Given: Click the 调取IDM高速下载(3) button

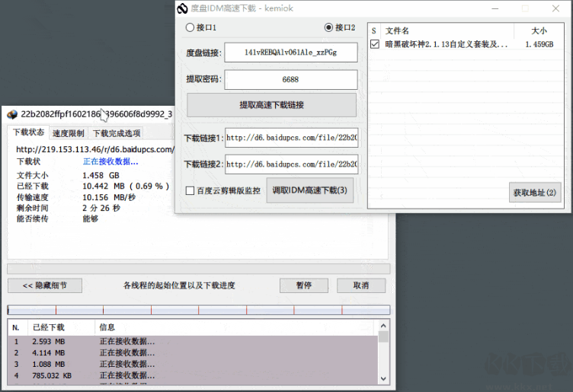Looking at the screenshot, I should pyautogui.click(x=310, y=190).
